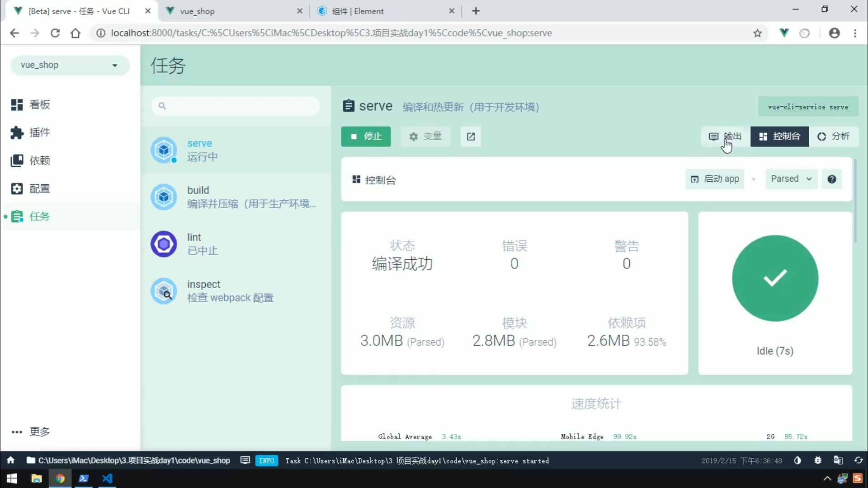Show hidden system tray icons

pyautogui.click(x=827, y=479)
